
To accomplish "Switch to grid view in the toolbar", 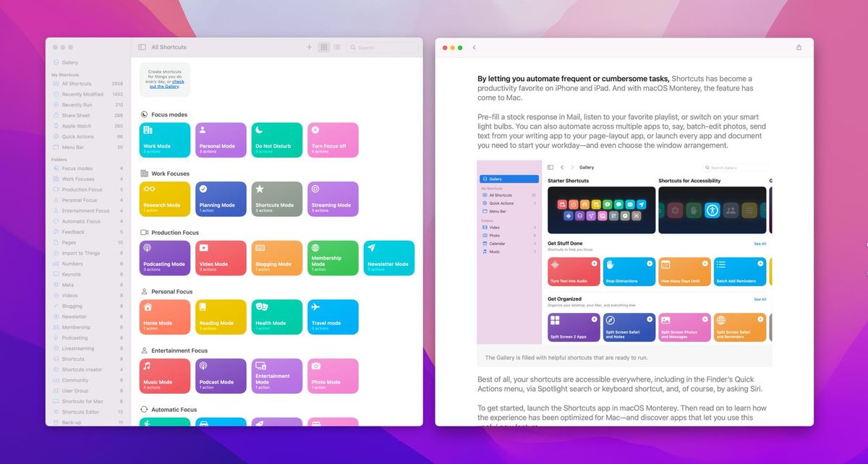I will pyautogui.click(x=323, y=46).
